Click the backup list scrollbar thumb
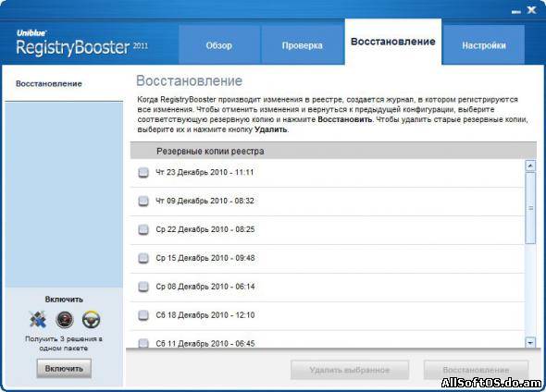The width and height of the screenshot is (546, 392). (x=530, y=208)
